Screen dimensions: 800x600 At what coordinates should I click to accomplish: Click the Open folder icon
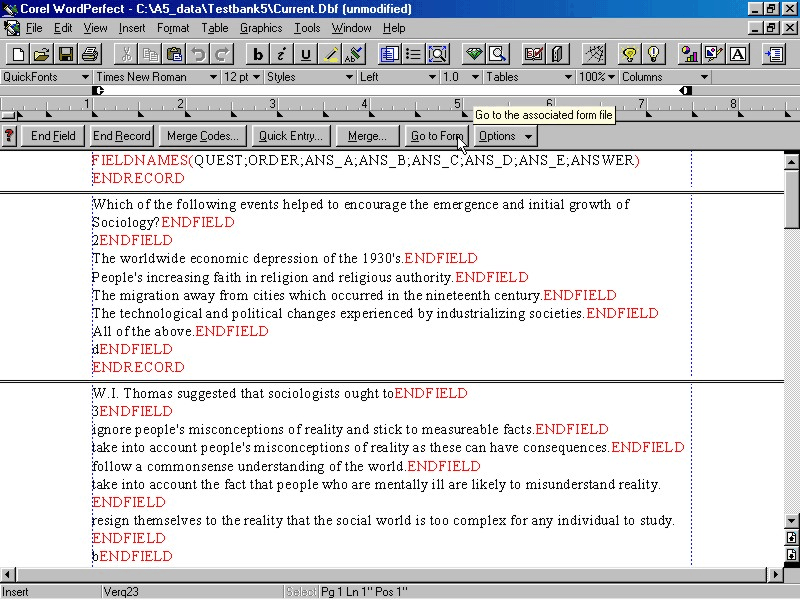pyautogui.click(x=42, y=54)
